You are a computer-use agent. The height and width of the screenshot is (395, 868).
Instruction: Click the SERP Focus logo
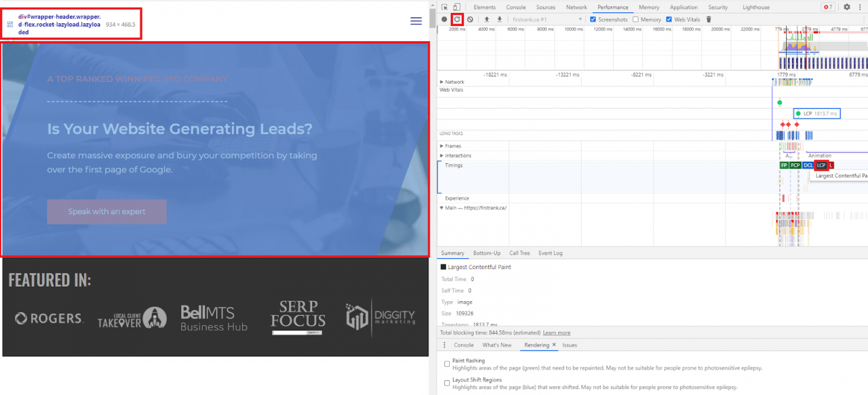tap(298, 318)
